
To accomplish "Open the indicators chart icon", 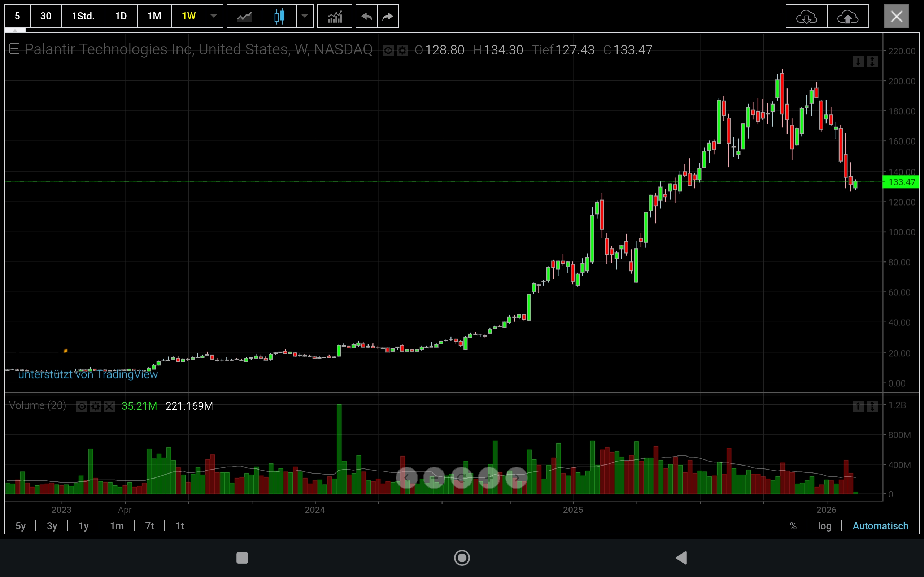I will (335, 17).
